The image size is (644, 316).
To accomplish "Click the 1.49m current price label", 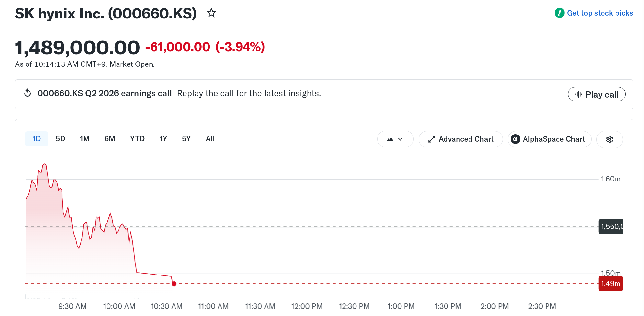I will click(611, 284).
